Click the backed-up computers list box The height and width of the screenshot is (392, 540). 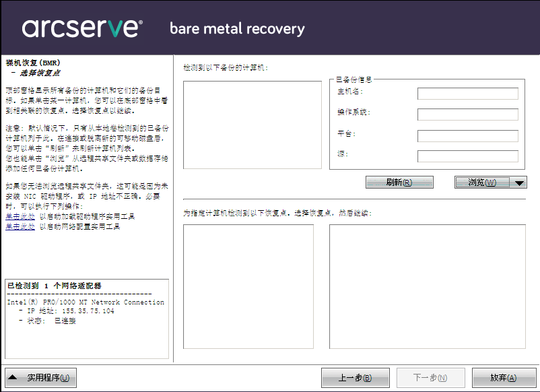[x=252, y=125]
